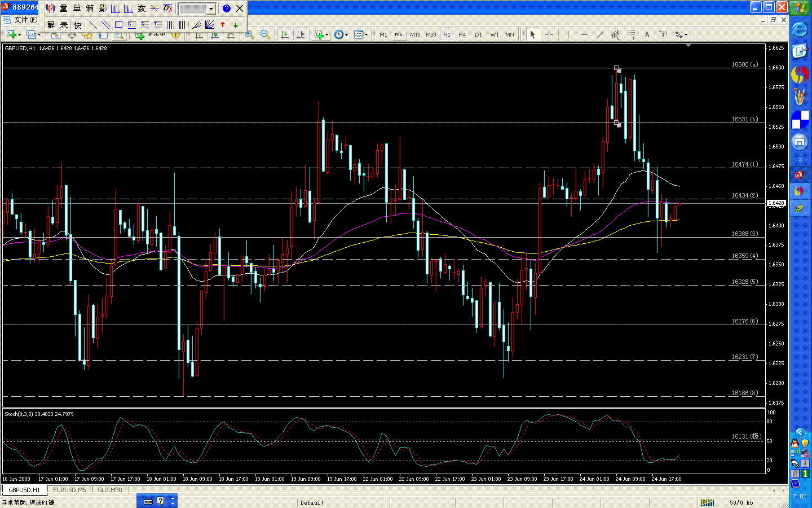This screenshot has width=812, height=508.
Task: Click the keyboard icon on the language bar
Action: pos(148,501)
